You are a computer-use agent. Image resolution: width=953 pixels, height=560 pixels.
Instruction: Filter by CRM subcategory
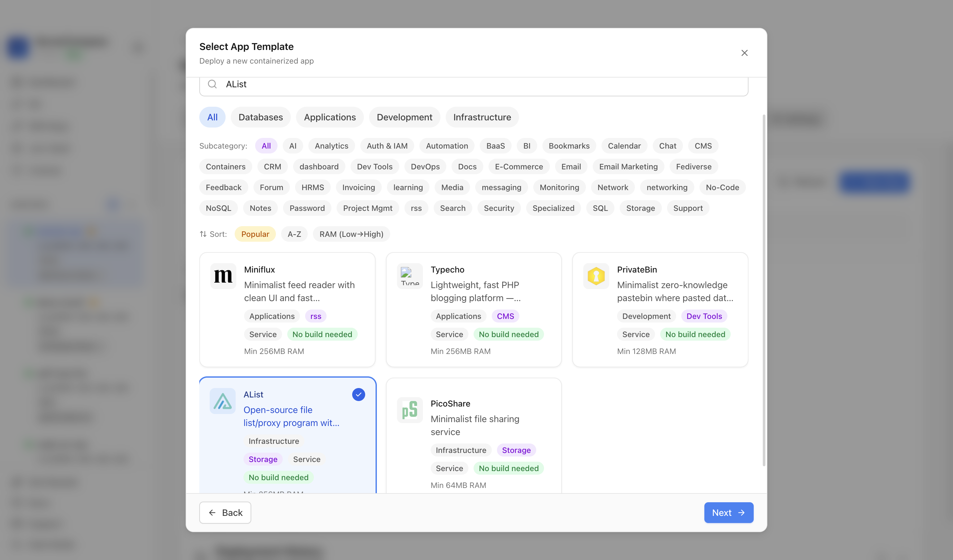click(272, 167)
